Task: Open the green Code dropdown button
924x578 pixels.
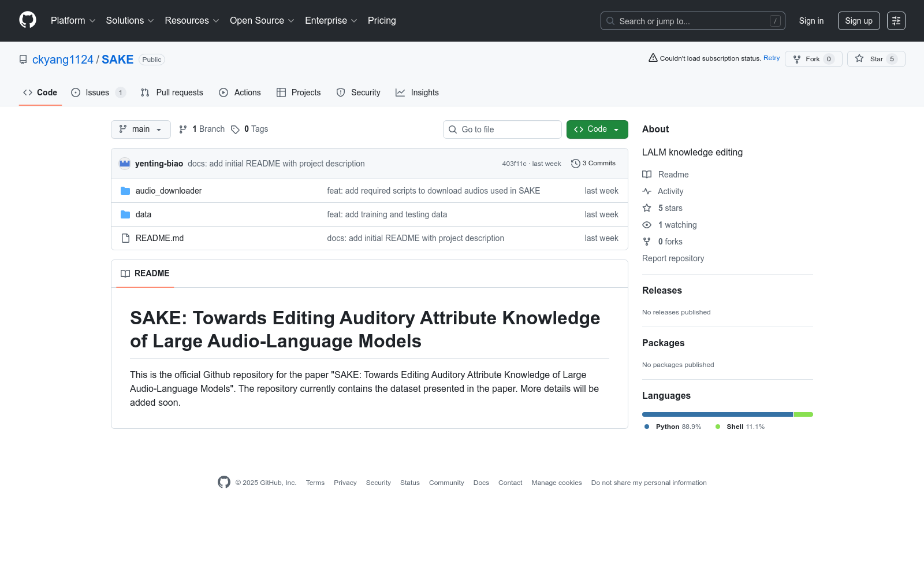Action: (597, 129)
